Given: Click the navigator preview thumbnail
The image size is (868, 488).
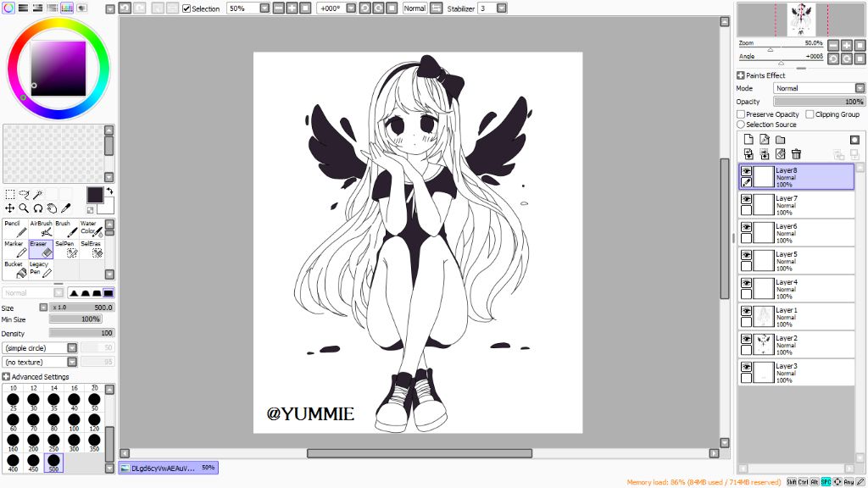Looking at the screenshot, I should (x=801, y=19).
